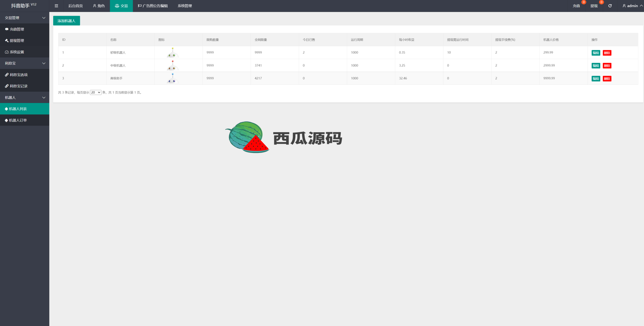The image size is (644, 326).
Task: Edit the 高级助手 row
Action: (596, 79)
